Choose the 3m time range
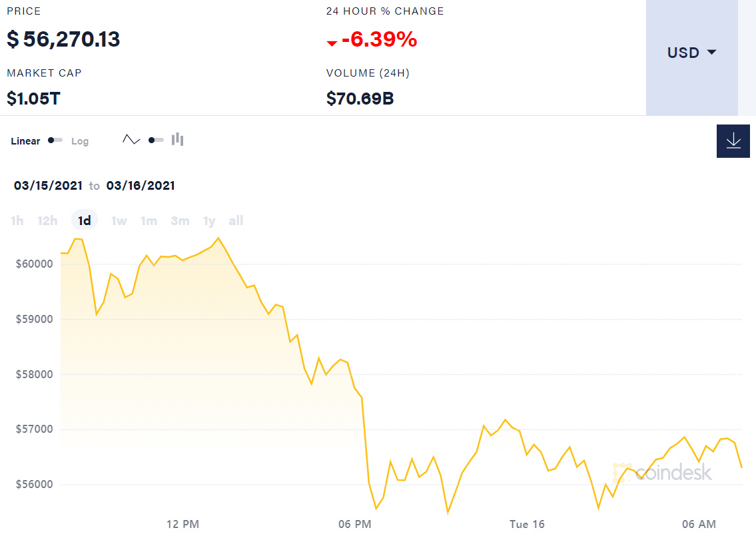The width and height of the screenshot is (756, 540). (180, 221)
